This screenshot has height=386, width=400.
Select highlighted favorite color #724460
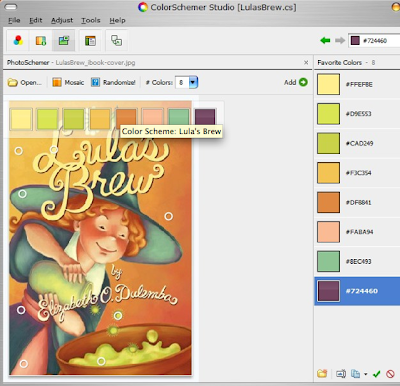(x=357, y=291)
